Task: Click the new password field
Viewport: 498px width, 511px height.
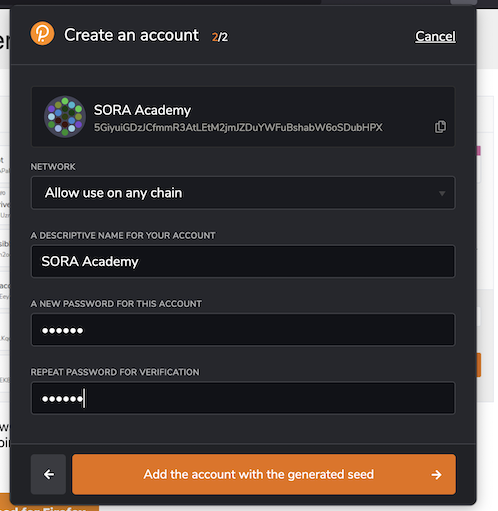Action: point(243,330)
